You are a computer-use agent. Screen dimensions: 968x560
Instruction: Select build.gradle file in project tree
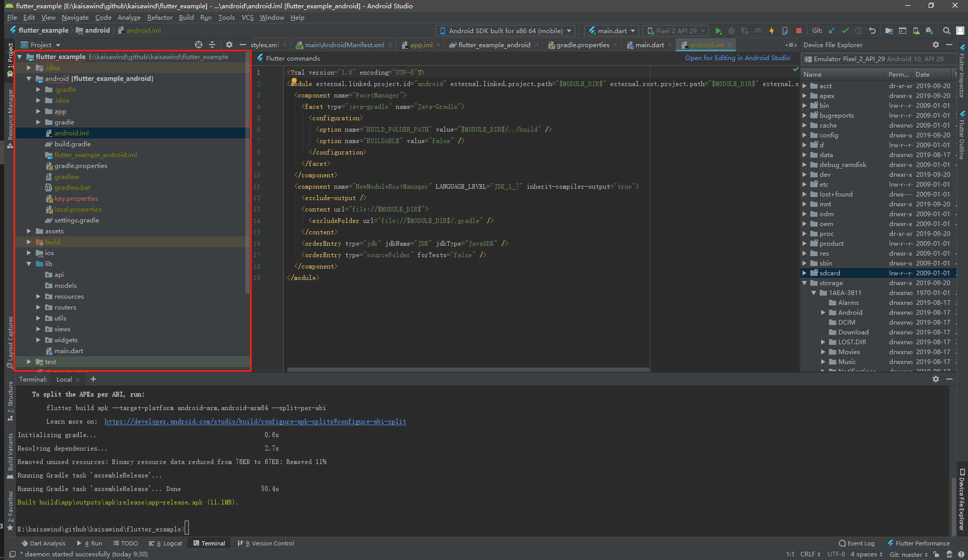(x=73, y=144)
